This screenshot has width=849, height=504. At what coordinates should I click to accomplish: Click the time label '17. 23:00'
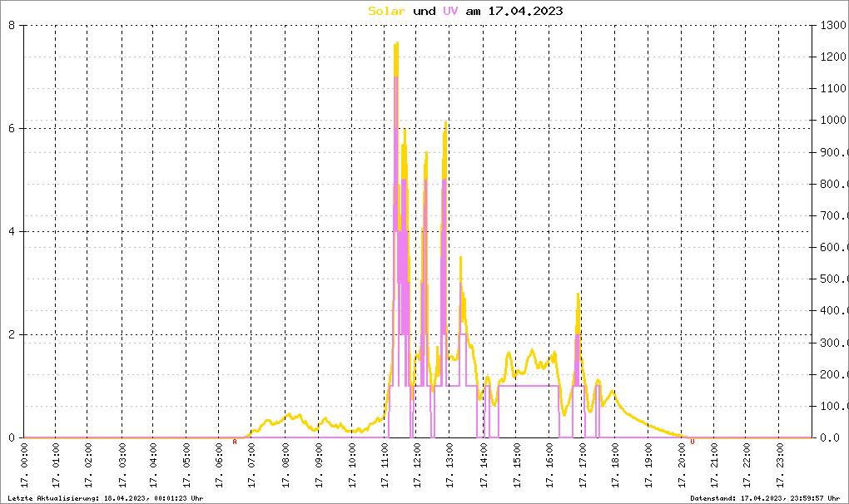(x=780, y=465)
